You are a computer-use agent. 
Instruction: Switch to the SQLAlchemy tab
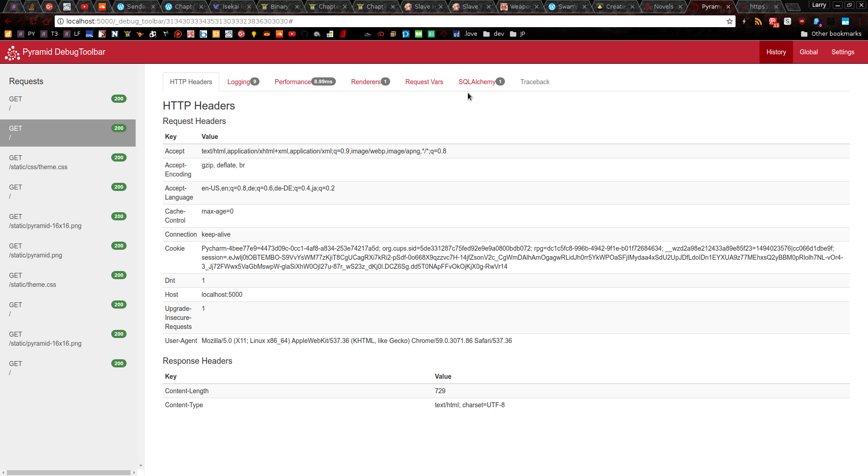476,82
